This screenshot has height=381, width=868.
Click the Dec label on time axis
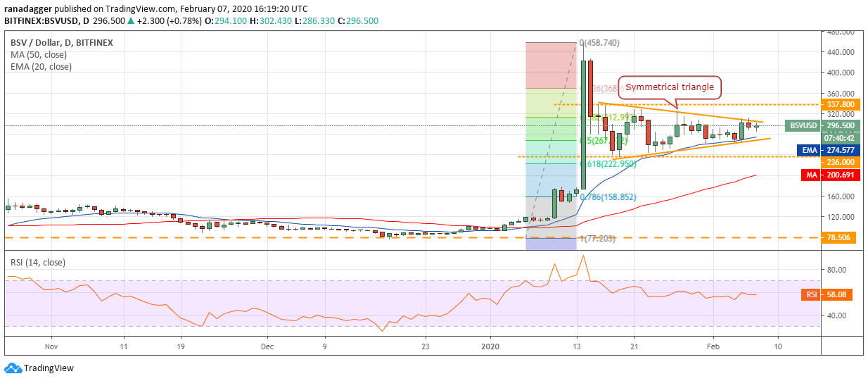tap(267, 346)
